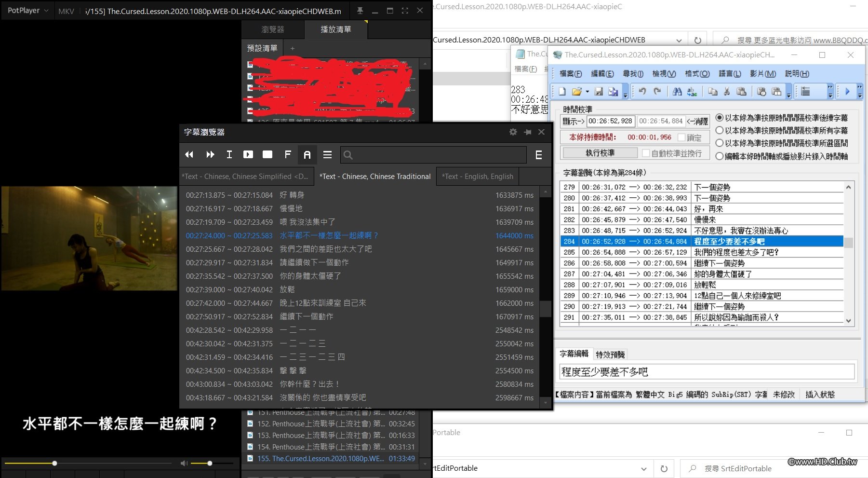
Task: Jump to previous subtitle in subtitle browser
Action: 189,155
